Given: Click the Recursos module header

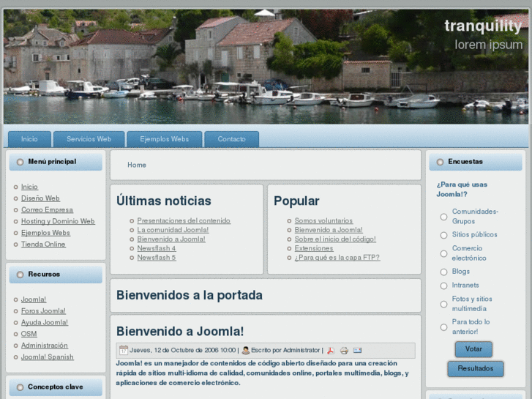Looking at the screenshot, I should coord(56,275).
